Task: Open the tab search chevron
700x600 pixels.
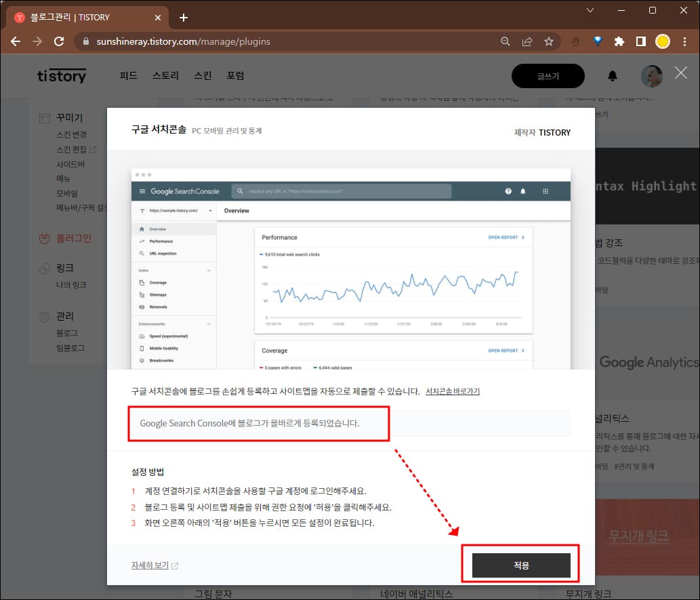Action: click(590, 9)
